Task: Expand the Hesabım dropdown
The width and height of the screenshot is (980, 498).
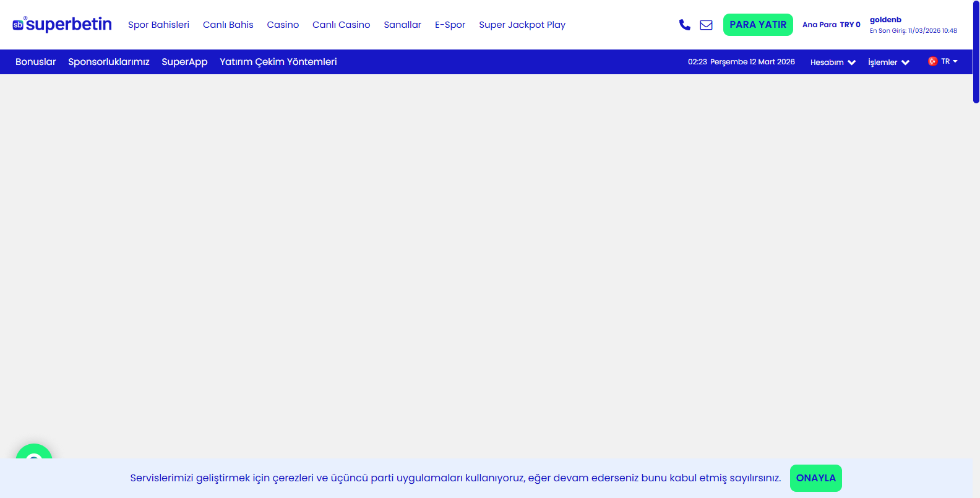Action: coord(833,62)
